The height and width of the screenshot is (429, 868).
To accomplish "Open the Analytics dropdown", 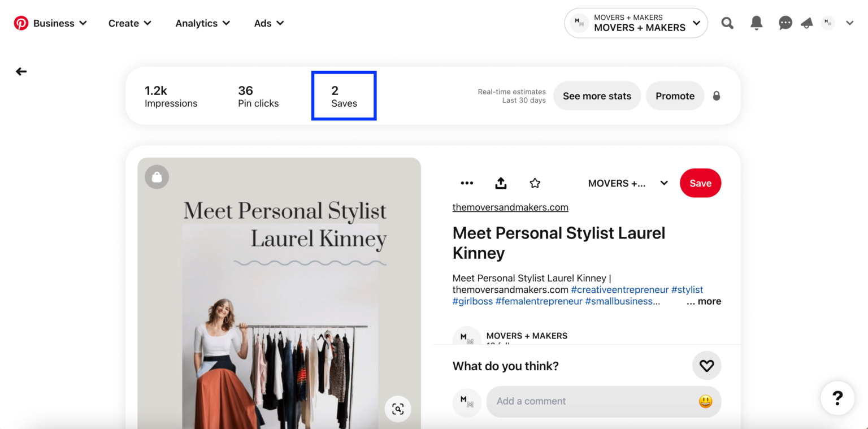I will pos(202,23).
